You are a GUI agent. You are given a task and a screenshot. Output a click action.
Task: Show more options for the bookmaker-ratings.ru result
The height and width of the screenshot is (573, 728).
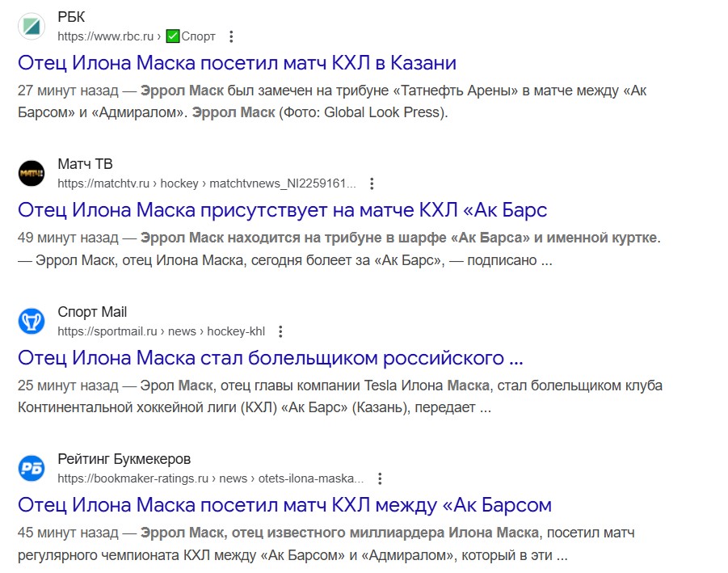380,478
